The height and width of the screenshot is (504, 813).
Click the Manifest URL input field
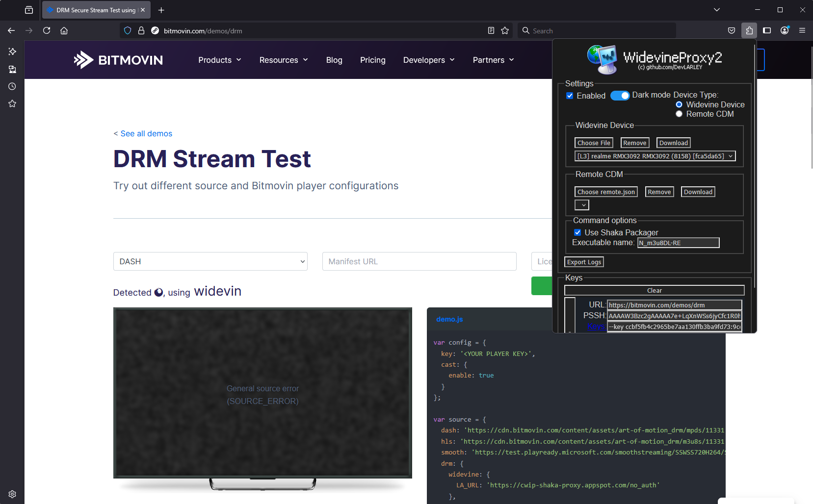pyautogui.click(x=420, y=261)
